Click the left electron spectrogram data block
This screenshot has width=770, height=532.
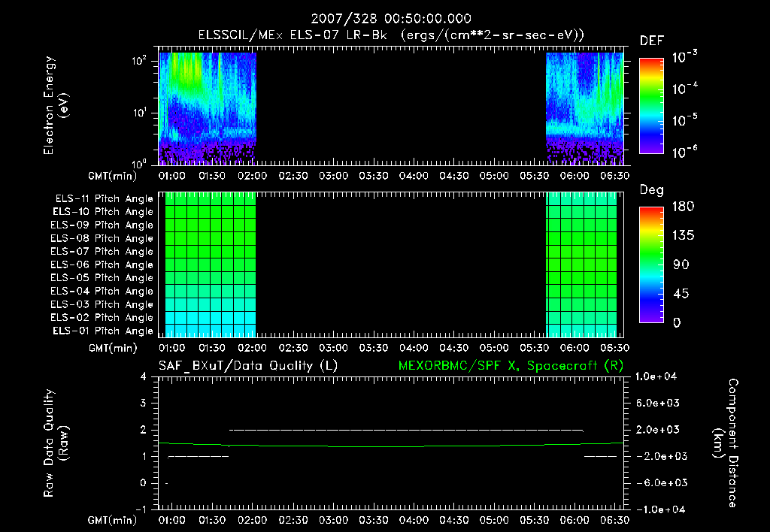[x=208, y=108]
